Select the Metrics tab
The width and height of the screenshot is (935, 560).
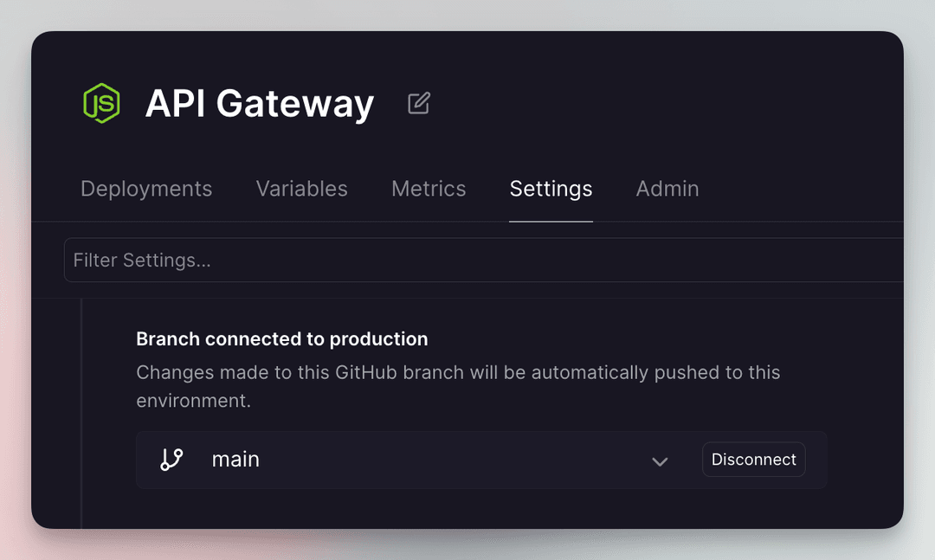429,189
